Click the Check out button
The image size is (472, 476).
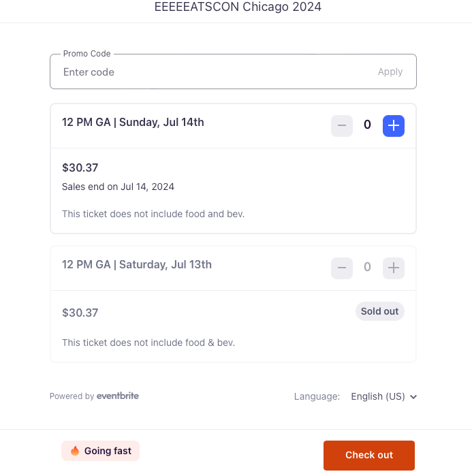point(368,456)
